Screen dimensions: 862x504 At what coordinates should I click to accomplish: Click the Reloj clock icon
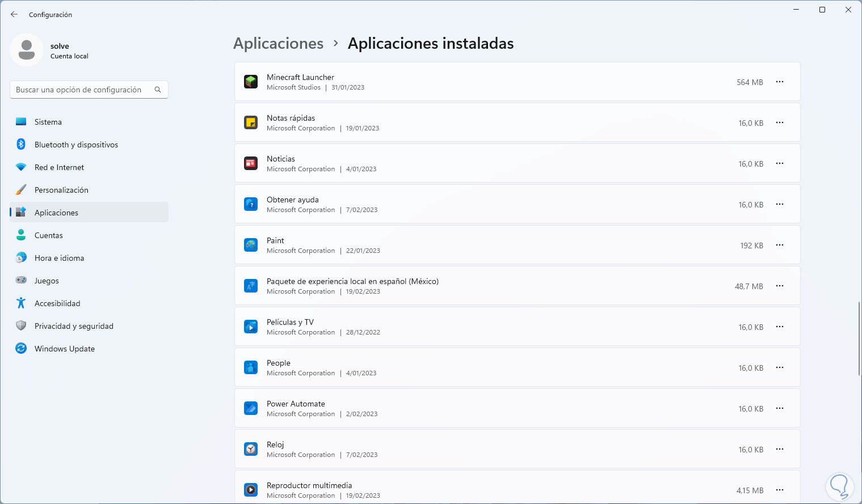click(251, 450)
